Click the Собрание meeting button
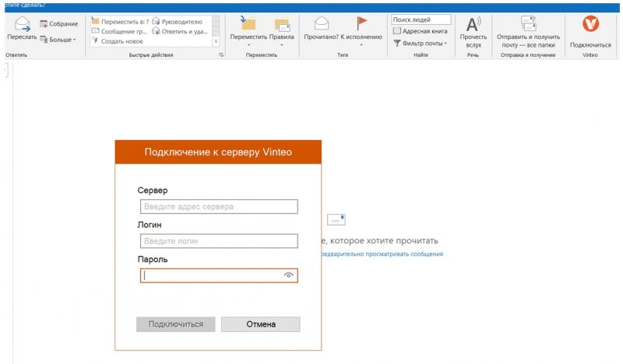The width and height of the screenshot is (623, 364). (x=59, y=24)
